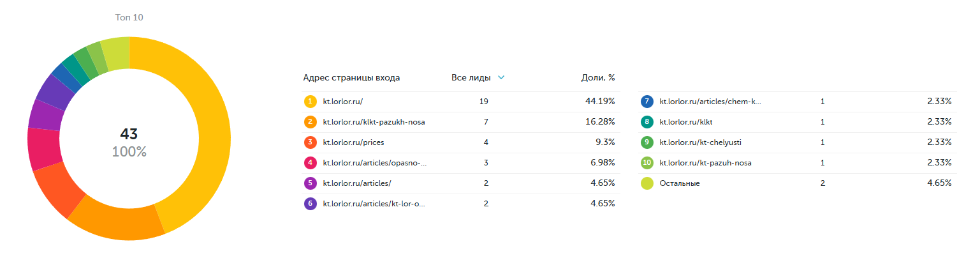The height and width of the screenshot is (260, 980).
Task: Click the sort arrow next to Все лиды
Action: (501, 78)
